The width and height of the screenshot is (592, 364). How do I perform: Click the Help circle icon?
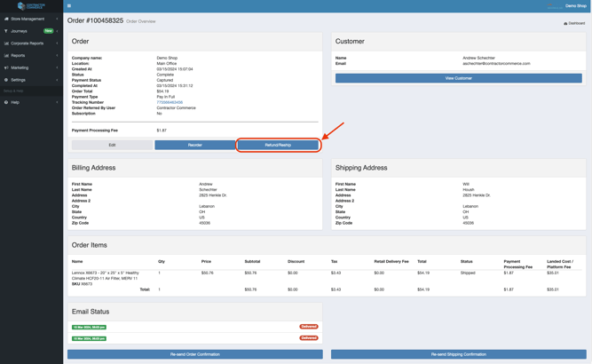click(x=6, y=102)
